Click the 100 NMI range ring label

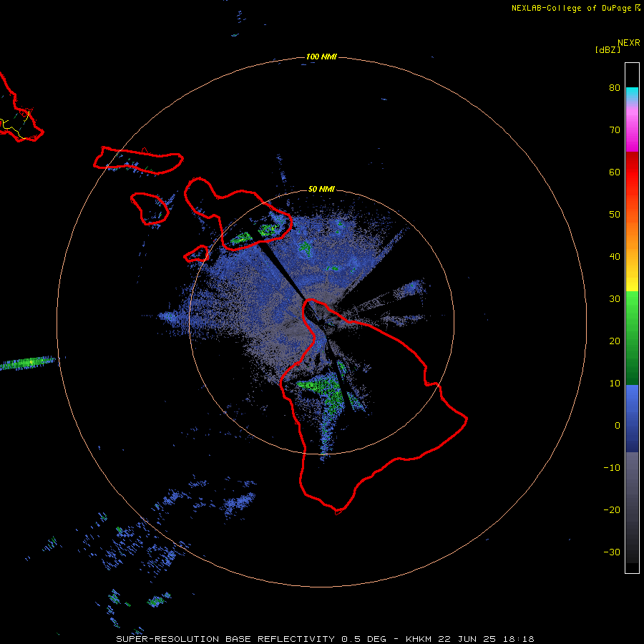coord(321,57)
